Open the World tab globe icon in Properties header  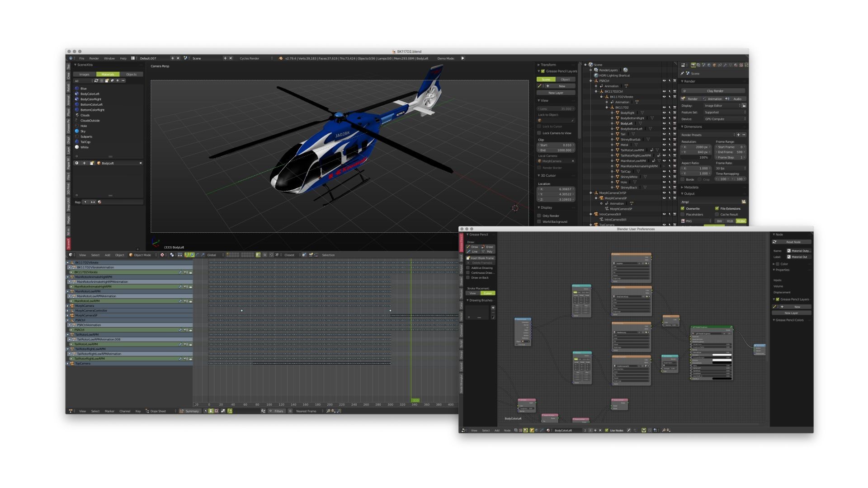click(x=709, y=65)
